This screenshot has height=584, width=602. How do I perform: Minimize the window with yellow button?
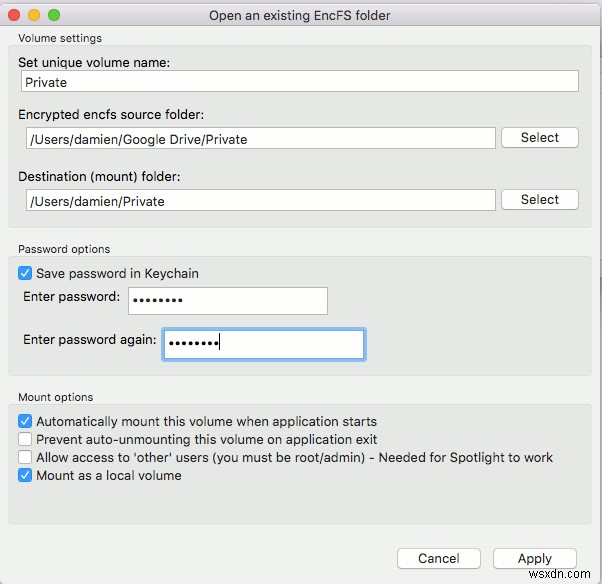(x=34, y=15)
